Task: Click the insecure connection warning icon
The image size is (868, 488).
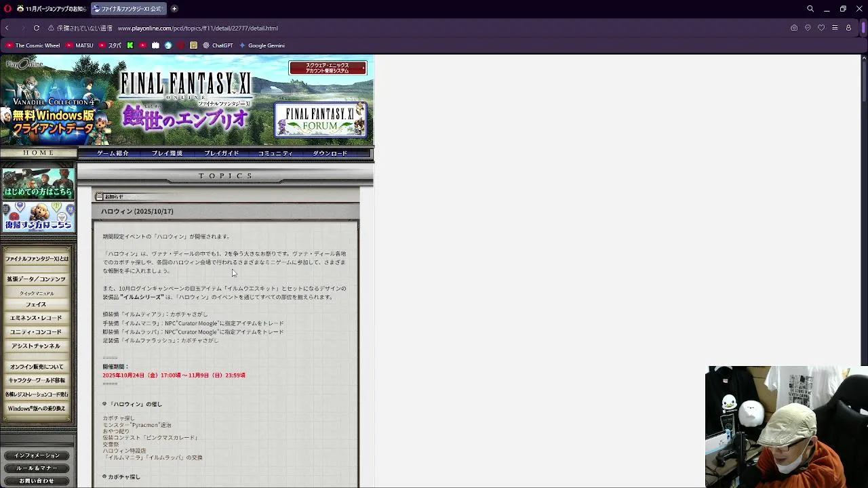Action: [x=51, y=28]
